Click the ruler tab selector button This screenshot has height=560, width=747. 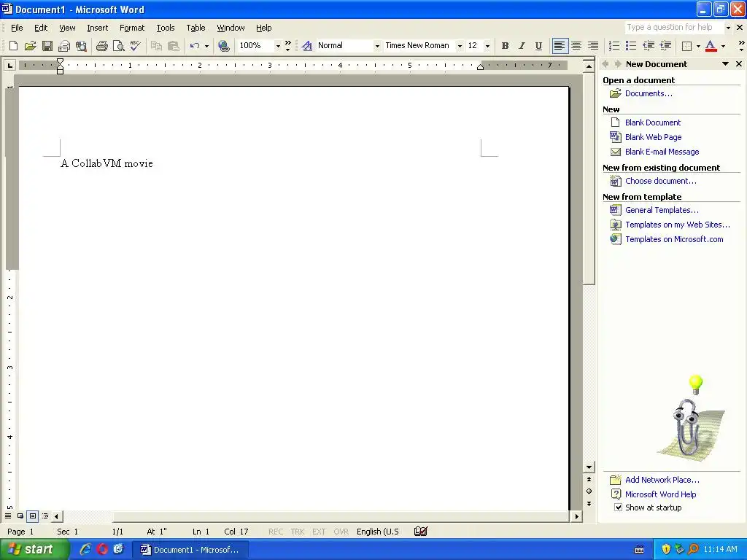tap(9, 65)
